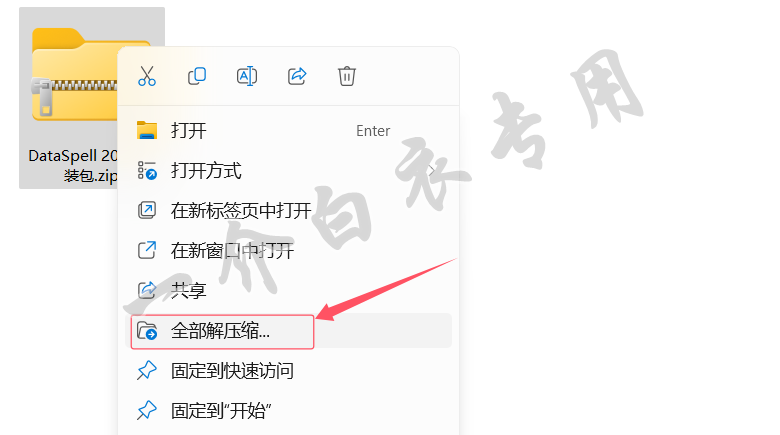Click the Share icon in top row
The image size is (780, 435).
tap(297, 76)
